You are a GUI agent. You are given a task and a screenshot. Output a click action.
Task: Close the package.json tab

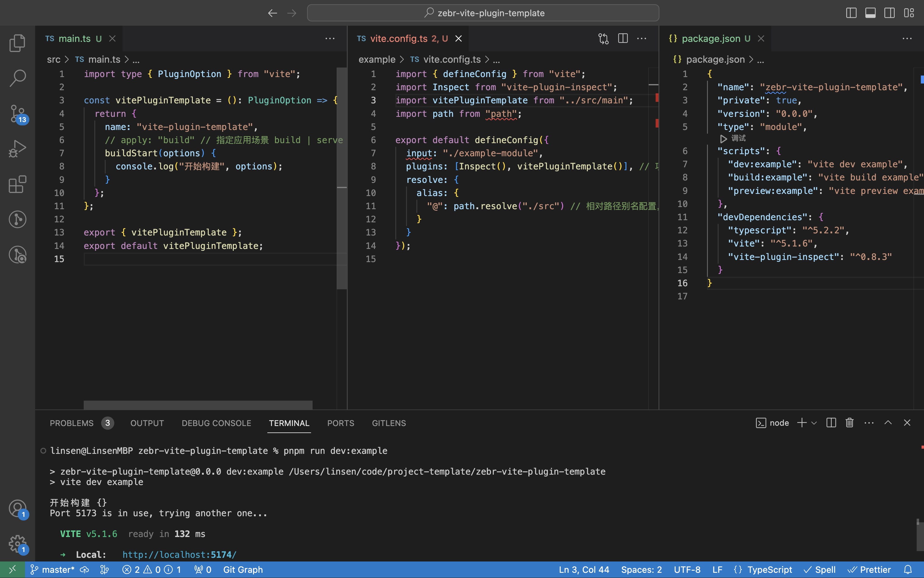(761, 39)
